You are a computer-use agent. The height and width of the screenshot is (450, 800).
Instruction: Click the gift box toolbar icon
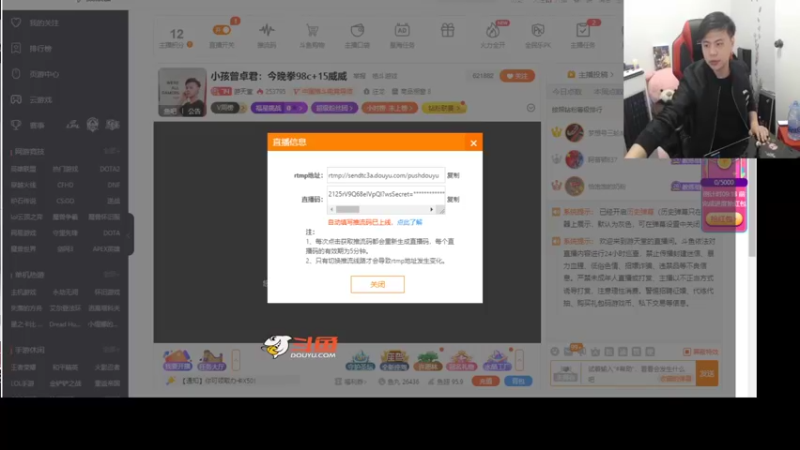(447, 30)
